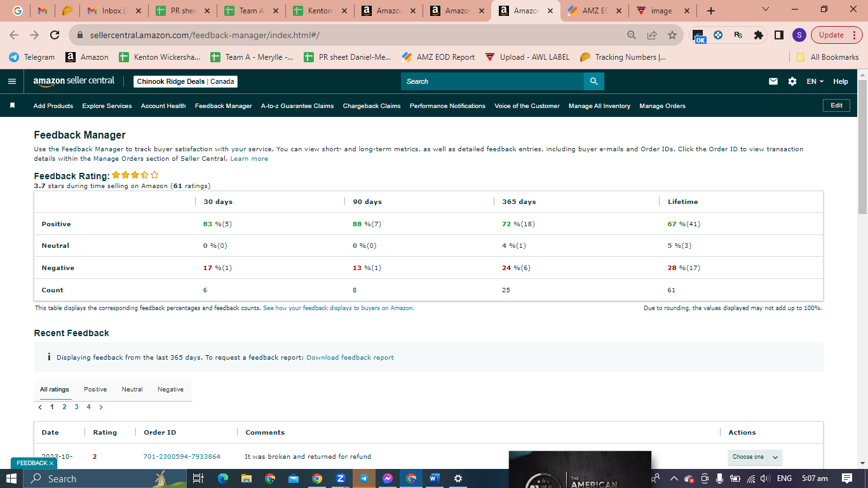Open Performance Notifications
This screenshot has width=868, height=488.
[447, 106]
